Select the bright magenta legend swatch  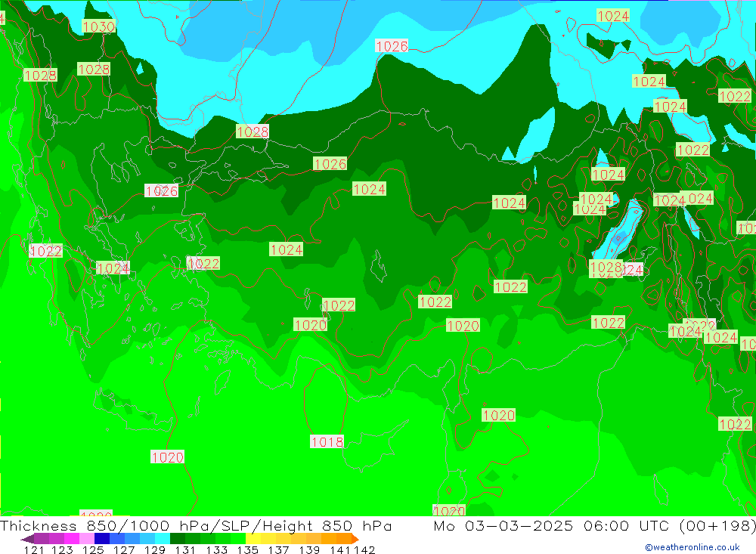(71, 539)
